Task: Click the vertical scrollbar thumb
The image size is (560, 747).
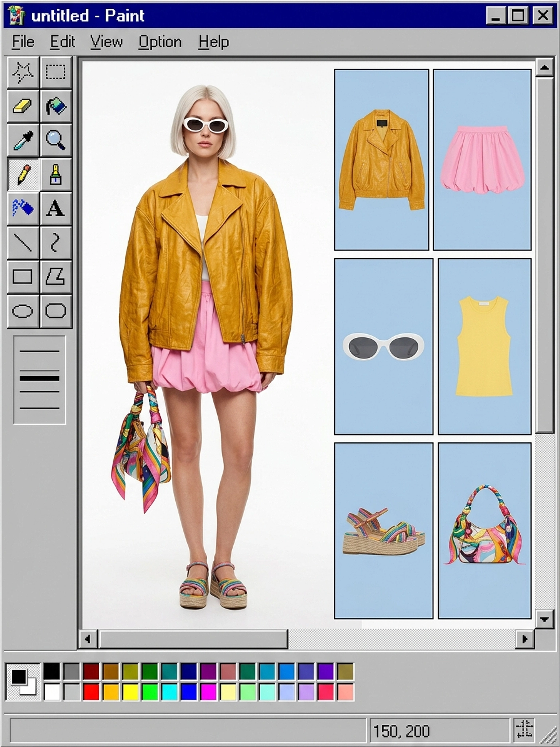Action: 544,255
